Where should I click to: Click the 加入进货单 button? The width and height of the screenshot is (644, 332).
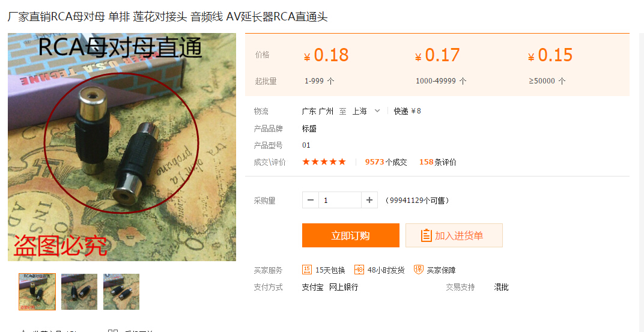[x=454, y=235]
